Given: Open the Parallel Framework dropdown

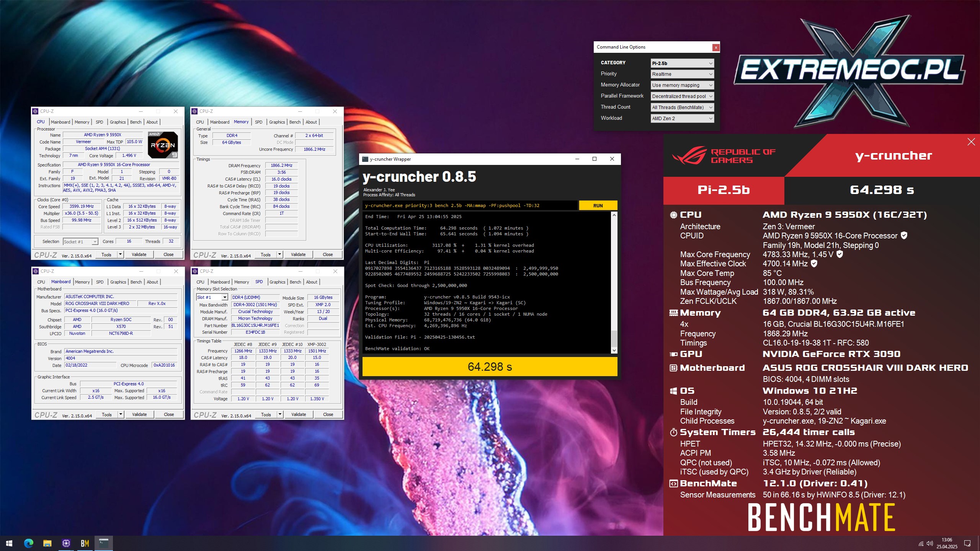Looking at the screenshot, I should [682, 96].
